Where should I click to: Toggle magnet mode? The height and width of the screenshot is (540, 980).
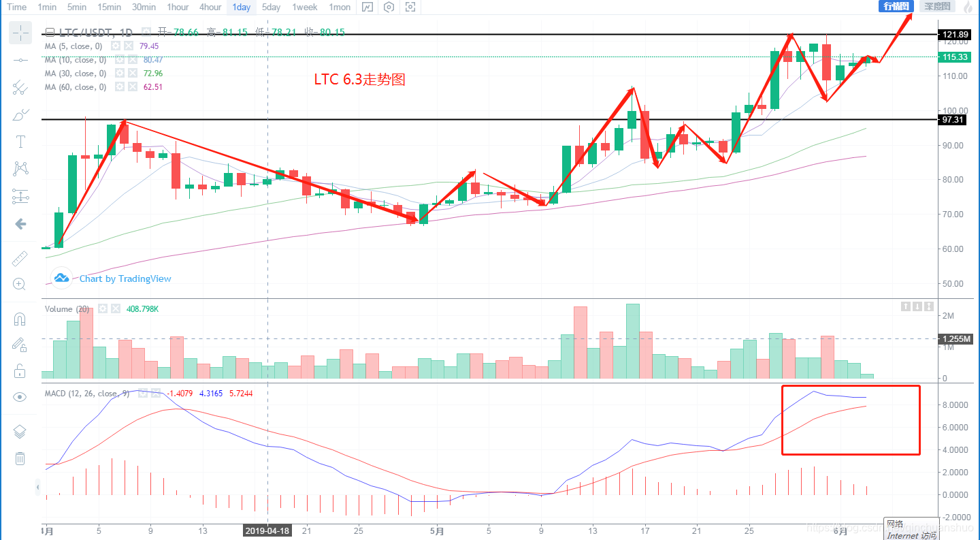point(20,319)
